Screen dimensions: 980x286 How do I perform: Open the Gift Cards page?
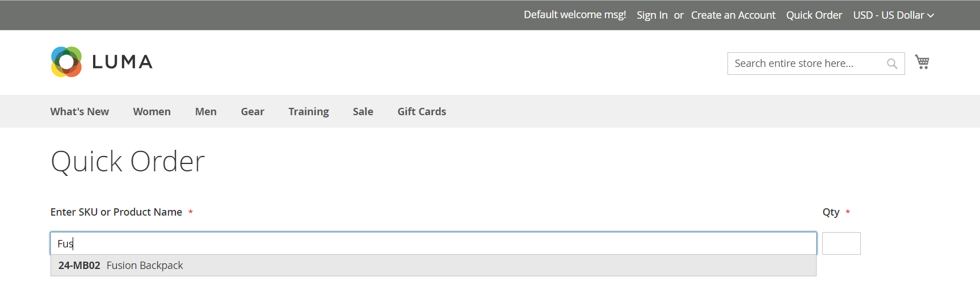(x=422, y=112)
